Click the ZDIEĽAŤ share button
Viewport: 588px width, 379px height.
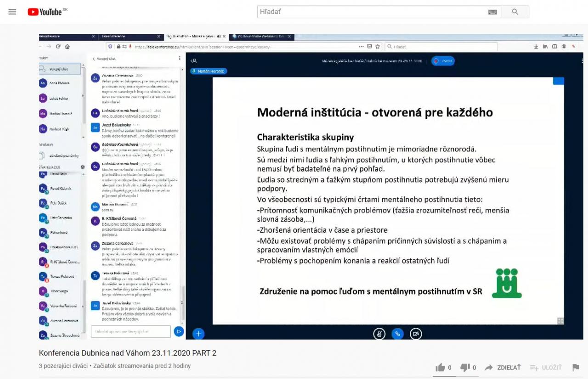[503, 368]
